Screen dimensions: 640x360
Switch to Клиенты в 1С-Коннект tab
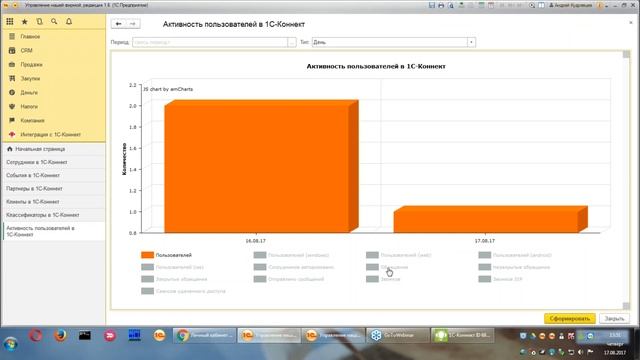pos(53,202)
